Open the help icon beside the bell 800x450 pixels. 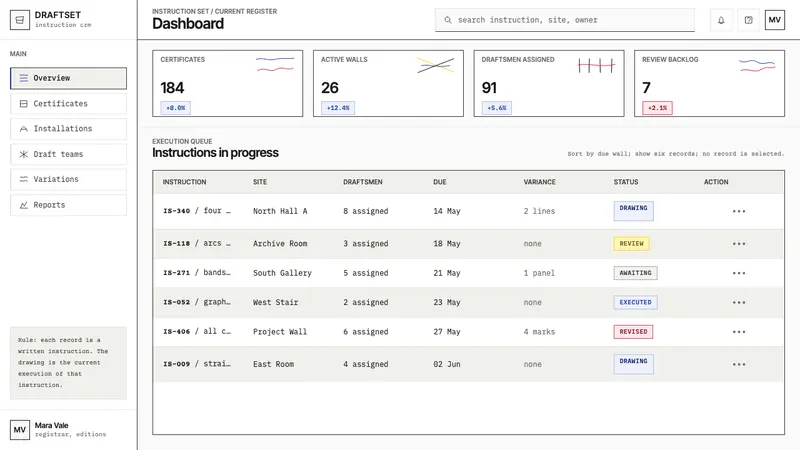(x=748, y=20)
